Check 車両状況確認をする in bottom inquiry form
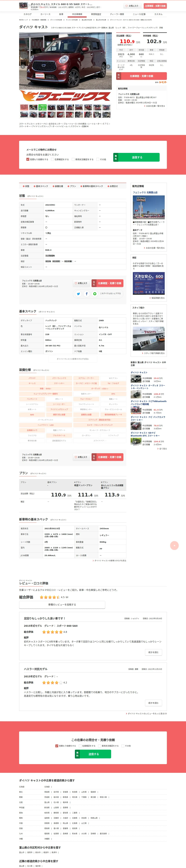 [100, 746]
